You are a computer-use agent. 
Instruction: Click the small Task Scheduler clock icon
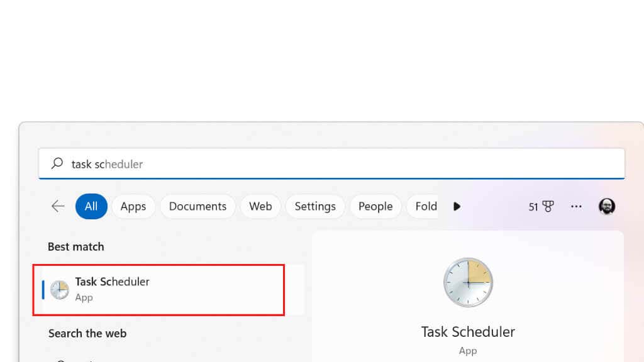tap(60, 290)
